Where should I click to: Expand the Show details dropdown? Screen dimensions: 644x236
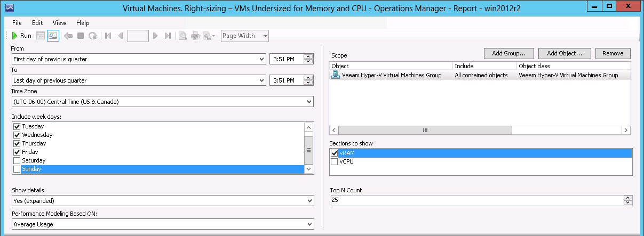[163, 201]
